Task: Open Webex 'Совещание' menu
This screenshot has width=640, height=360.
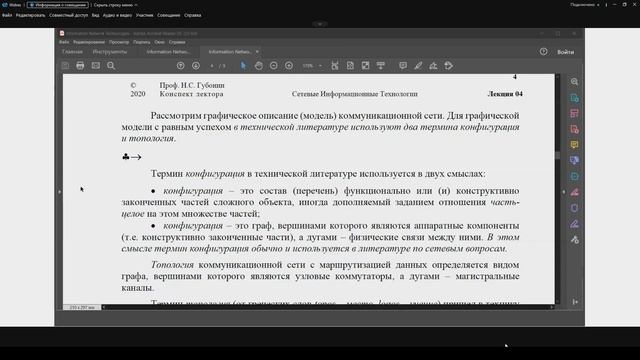Action: pos(169,15)
